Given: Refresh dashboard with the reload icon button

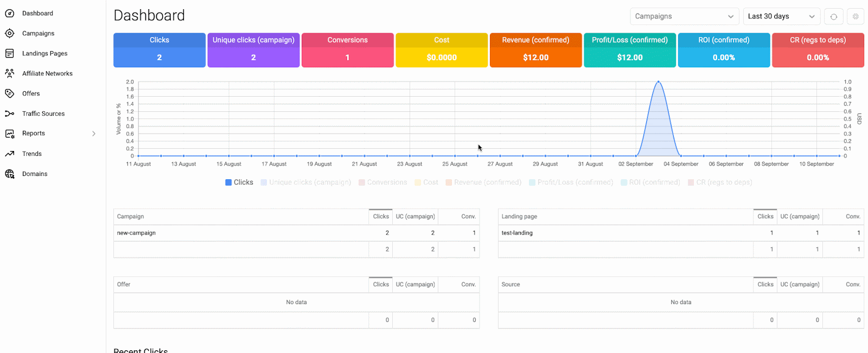Looking at the screenshot, I should [834, 16].
